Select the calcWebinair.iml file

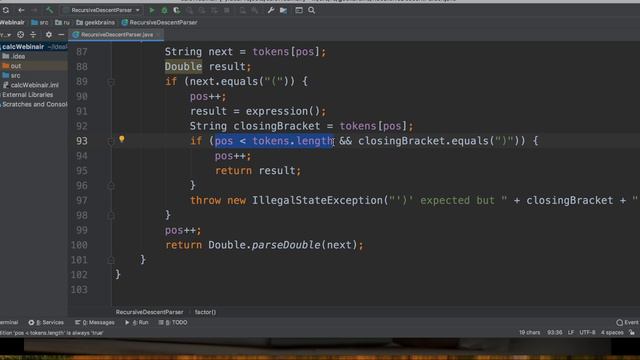pos(31,85)
